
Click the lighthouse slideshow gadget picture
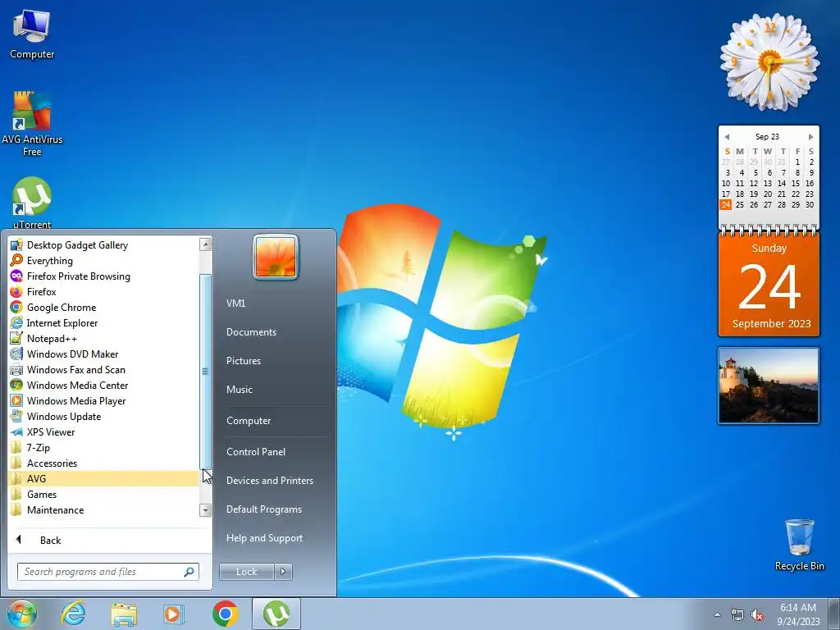[769, 386]
